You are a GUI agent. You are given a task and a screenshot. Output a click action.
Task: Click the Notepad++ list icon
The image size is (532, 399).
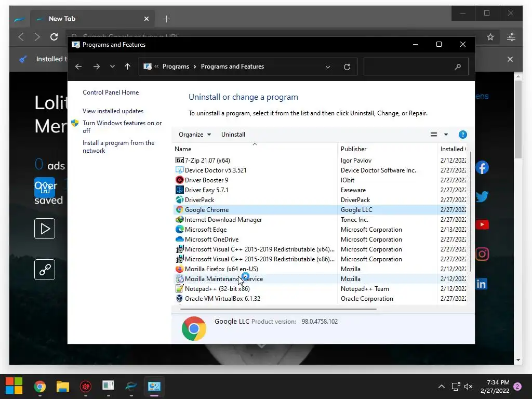pos(179,288)
